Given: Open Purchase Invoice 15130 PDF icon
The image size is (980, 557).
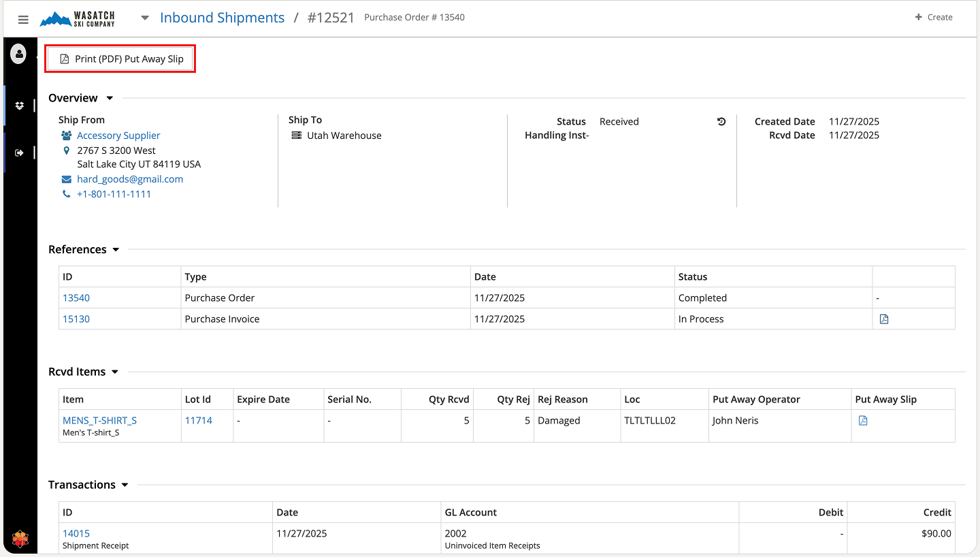Looking at the screenshot, I should (884, 319).
